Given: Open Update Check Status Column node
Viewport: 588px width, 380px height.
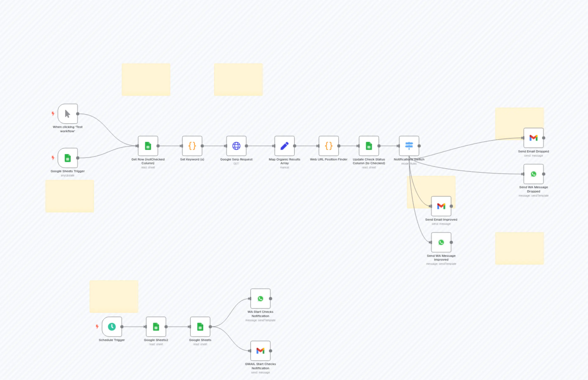Looking at the screenshot, I should [369, 146].
